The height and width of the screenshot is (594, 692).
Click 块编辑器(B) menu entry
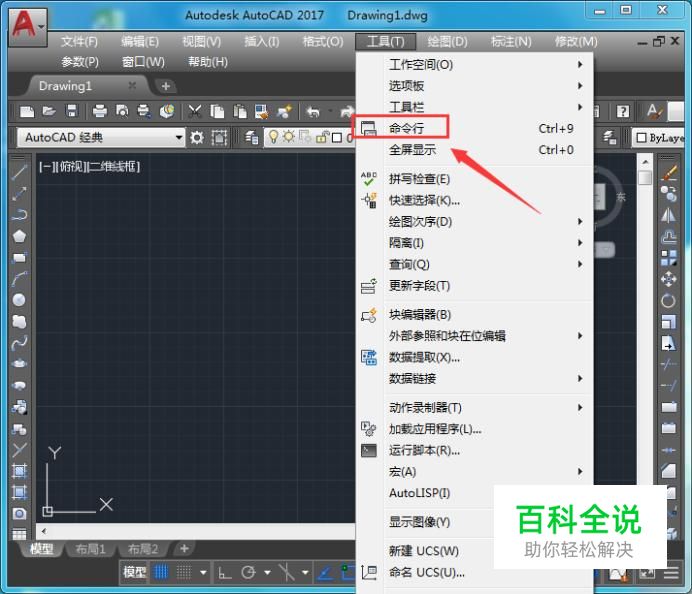[475, 315]
